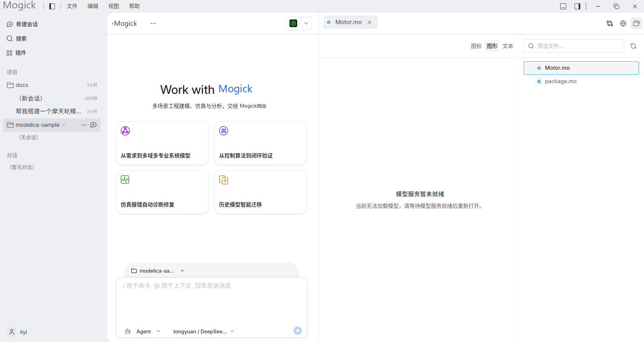Open the (新会话) conversation under docs
Screen dimensions: 644x342
52,98
